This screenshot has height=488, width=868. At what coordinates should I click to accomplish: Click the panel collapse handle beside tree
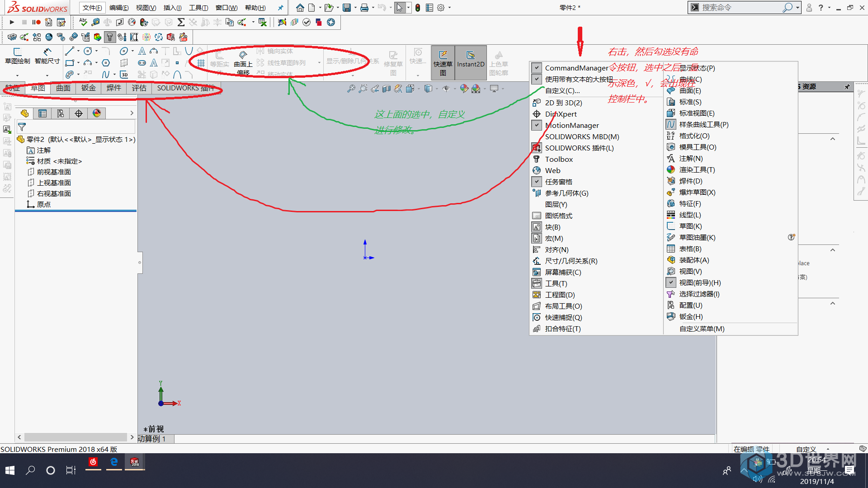click(x=140, y=263)
